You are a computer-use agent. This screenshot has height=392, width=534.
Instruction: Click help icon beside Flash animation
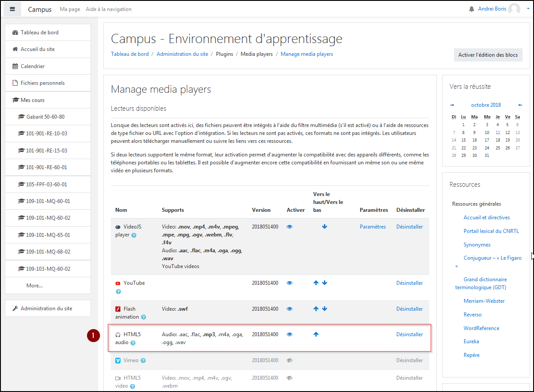[143, 317]
